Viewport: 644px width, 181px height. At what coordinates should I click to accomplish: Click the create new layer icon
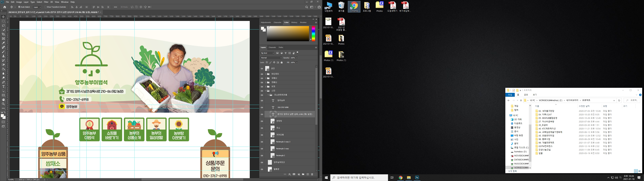click(x=308, y=174)
